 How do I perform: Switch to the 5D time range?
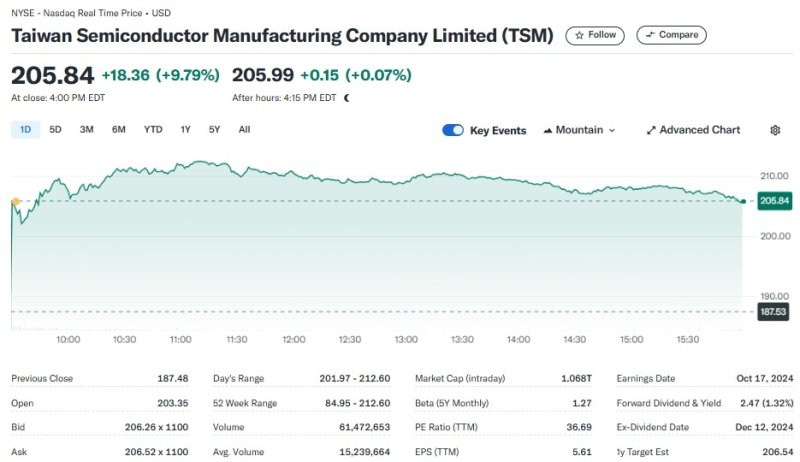click(x=56, y=129)
